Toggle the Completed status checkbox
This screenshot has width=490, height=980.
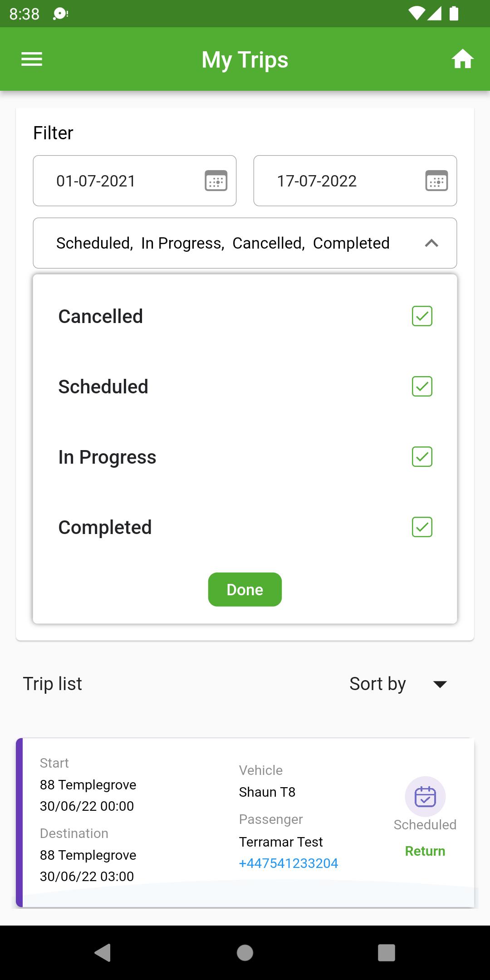tap(422, 527)
